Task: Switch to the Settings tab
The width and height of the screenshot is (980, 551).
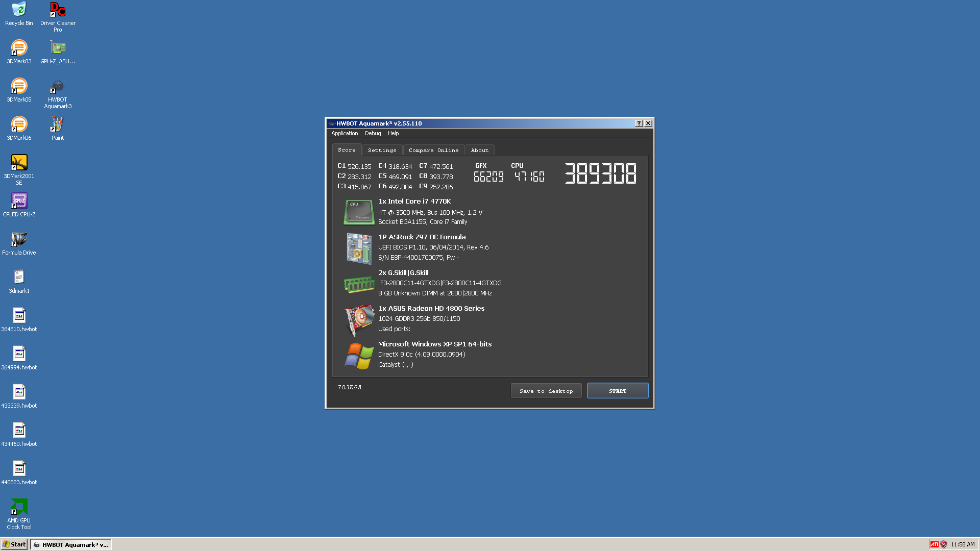Action: [382, 150]
